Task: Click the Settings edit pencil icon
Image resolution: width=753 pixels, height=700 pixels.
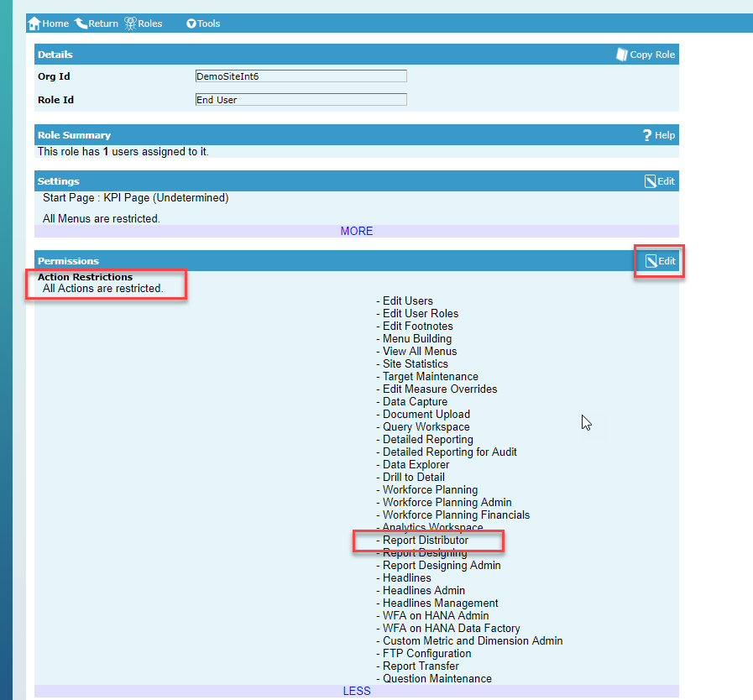Action: pos(651,181)
